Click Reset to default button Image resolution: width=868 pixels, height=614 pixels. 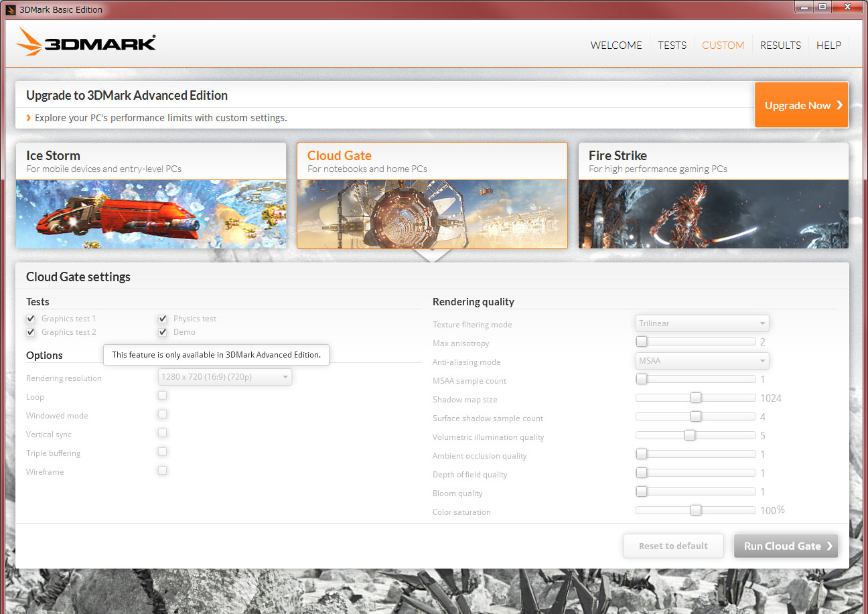[673, 546]
